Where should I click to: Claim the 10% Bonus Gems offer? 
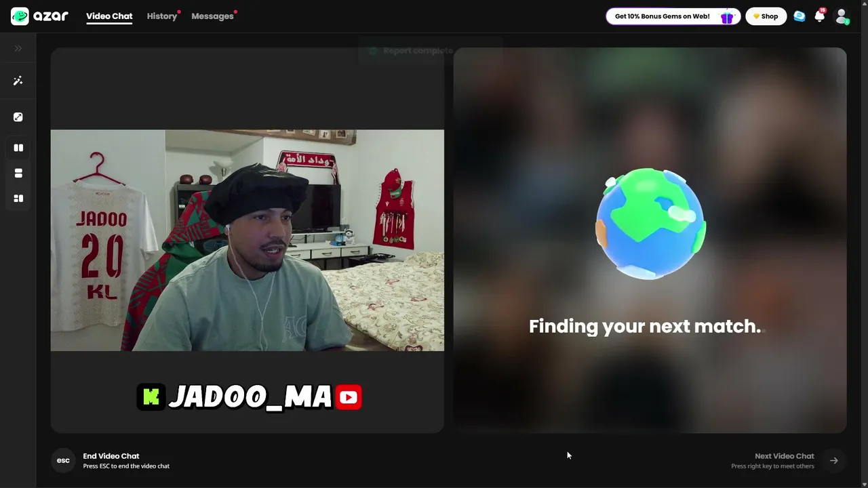click(673, 16)
